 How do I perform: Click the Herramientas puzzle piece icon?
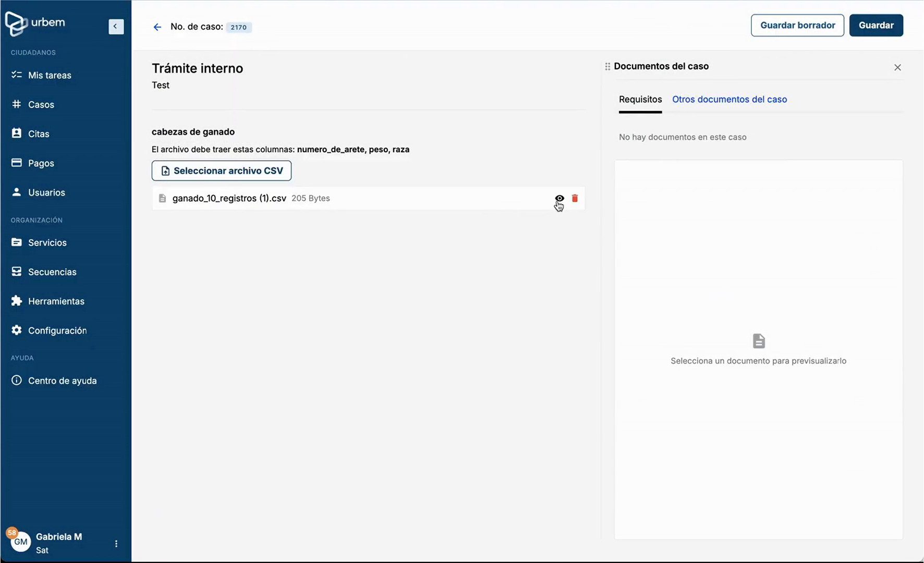[17, 300]
